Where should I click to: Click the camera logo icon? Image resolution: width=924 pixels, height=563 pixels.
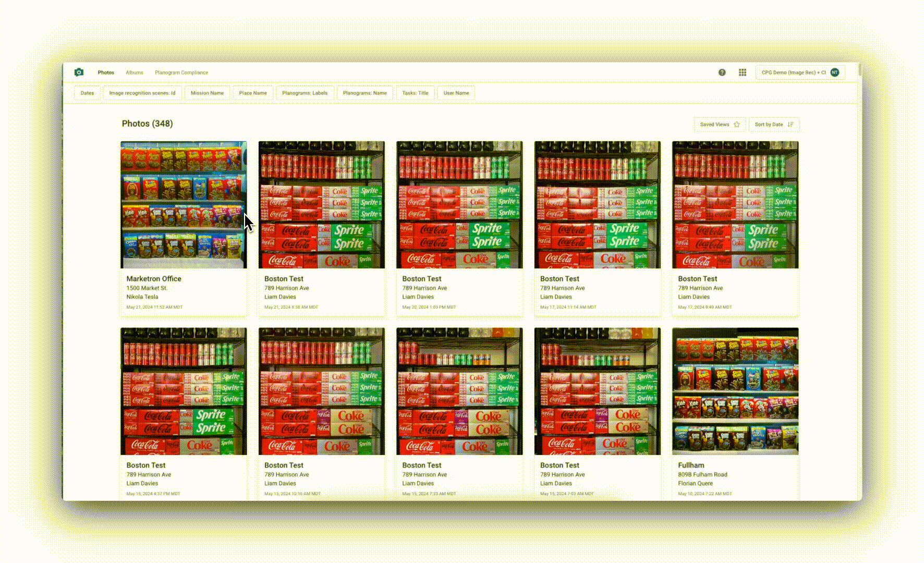[x=79, y=72]
